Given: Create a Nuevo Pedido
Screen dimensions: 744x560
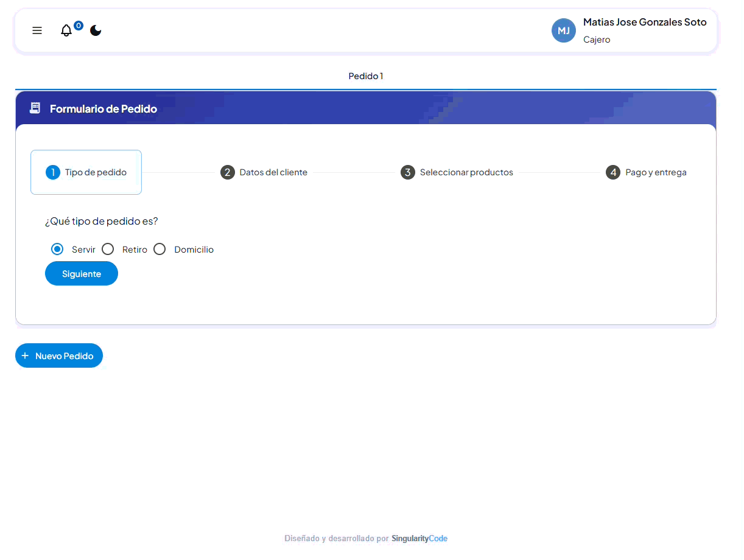Looking at the screenshot, I should point(59,355).
